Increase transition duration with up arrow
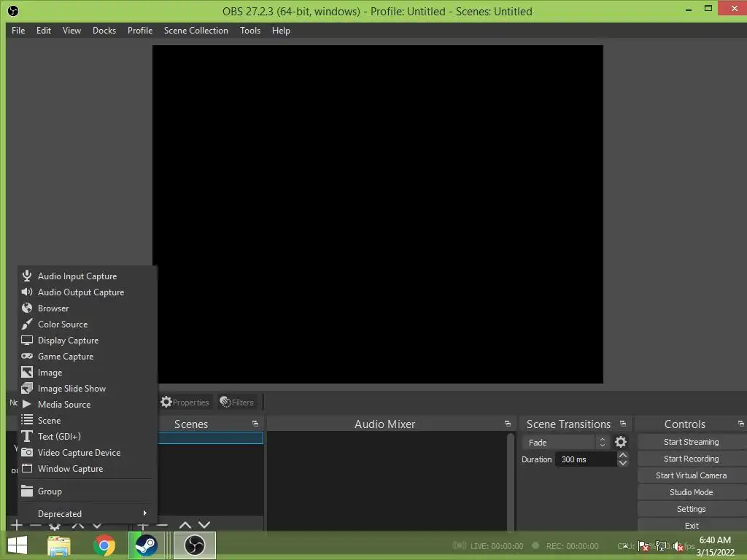 (x=623, y=456)
